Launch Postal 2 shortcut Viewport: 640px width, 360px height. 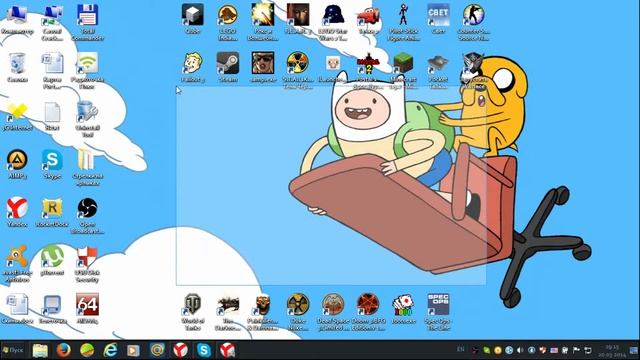(x=368, y=70)
